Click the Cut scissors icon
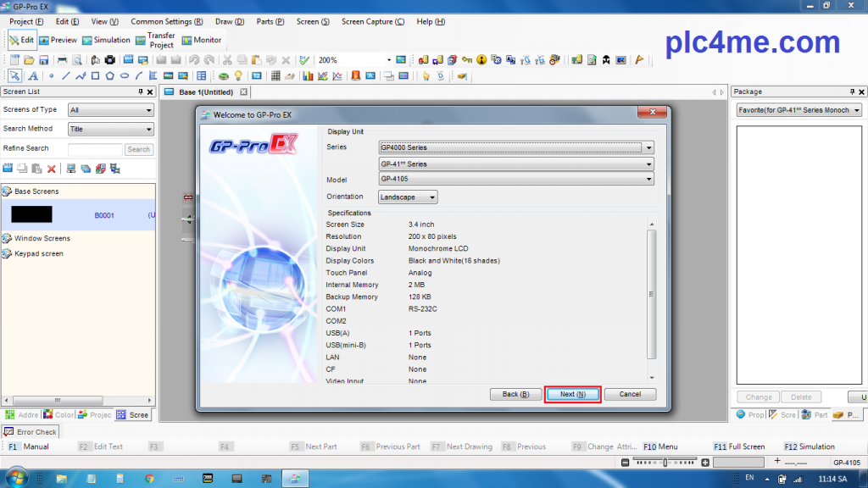 [226, 60]
